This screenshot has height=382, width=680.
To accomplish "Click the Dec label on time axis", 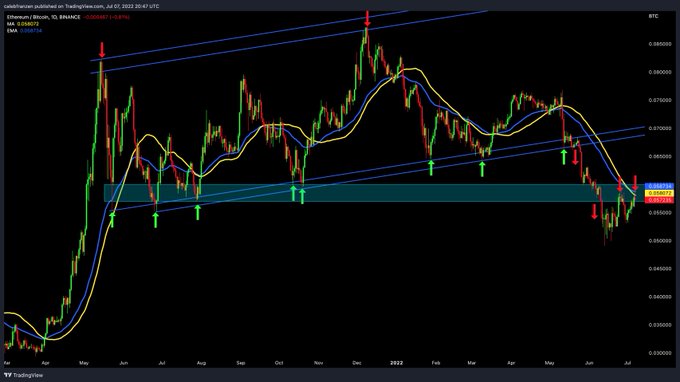I will [x=357, y=363].
